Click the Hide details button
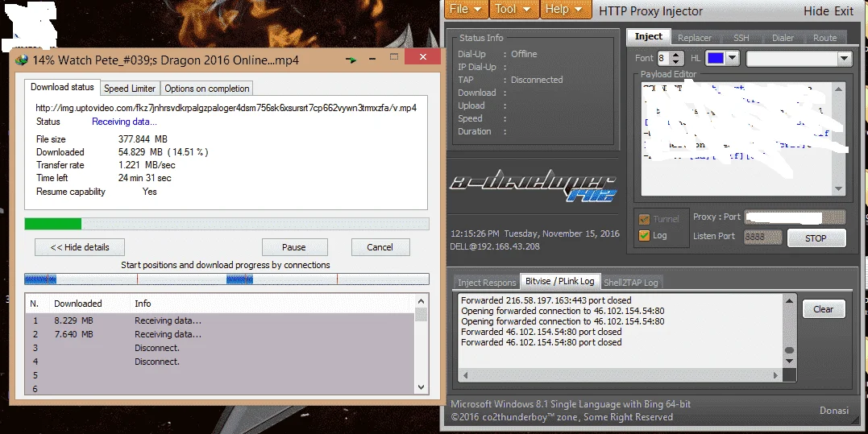 (80, 247)
